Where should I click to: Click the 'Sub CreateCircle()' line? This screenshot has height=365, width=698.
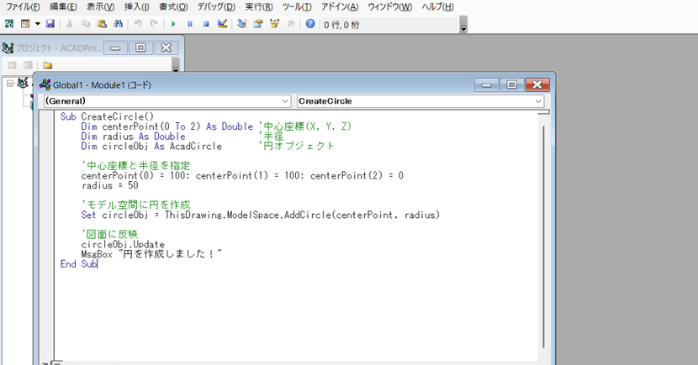[x=107, y=117]
